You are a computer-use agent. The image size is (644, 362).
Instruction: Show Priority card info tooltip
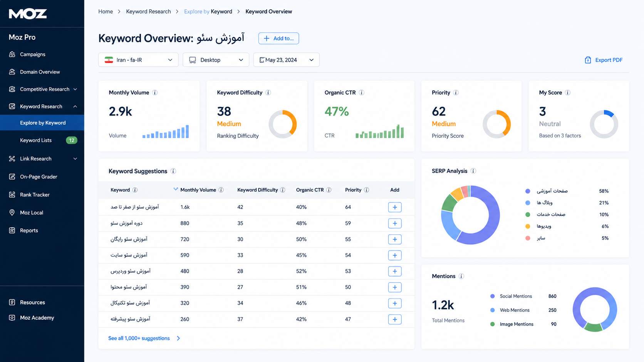tap(456, 93)
